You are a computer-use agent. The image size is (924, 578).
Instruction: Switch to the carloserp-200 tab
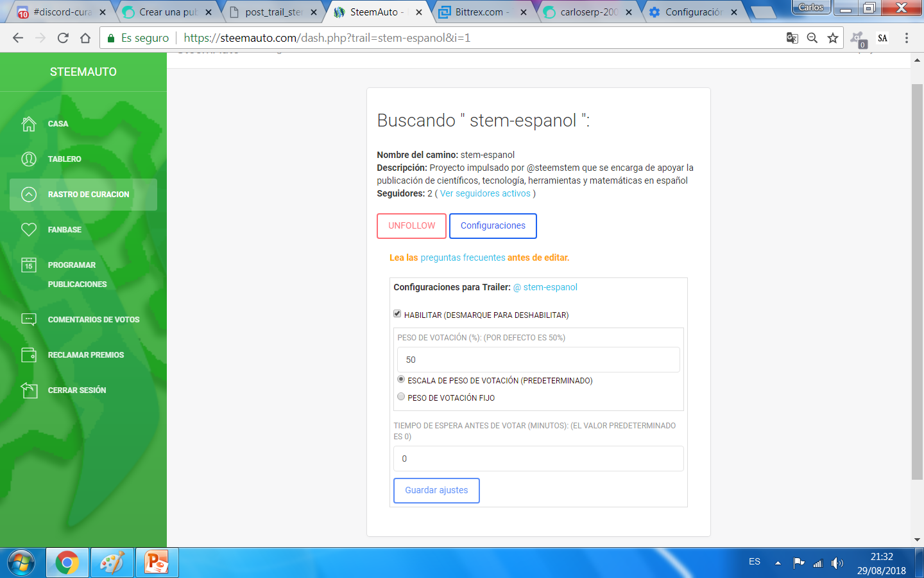587,12
